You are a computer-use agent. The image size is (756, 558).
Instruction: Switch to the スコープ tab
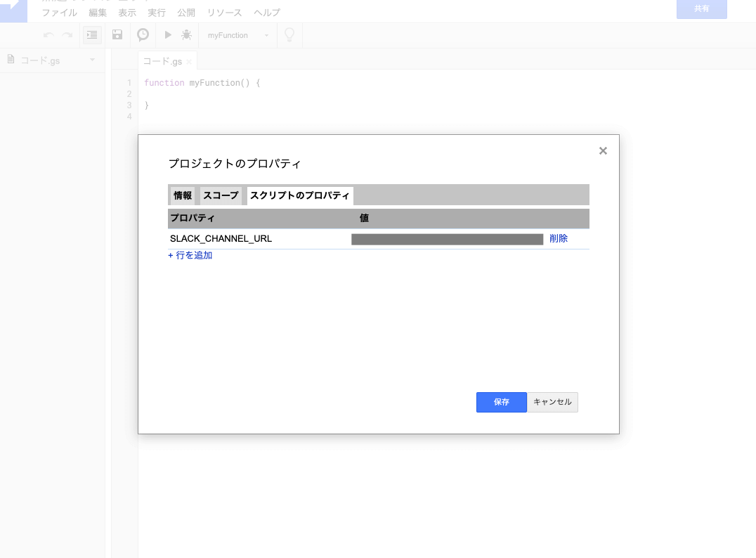221,195
